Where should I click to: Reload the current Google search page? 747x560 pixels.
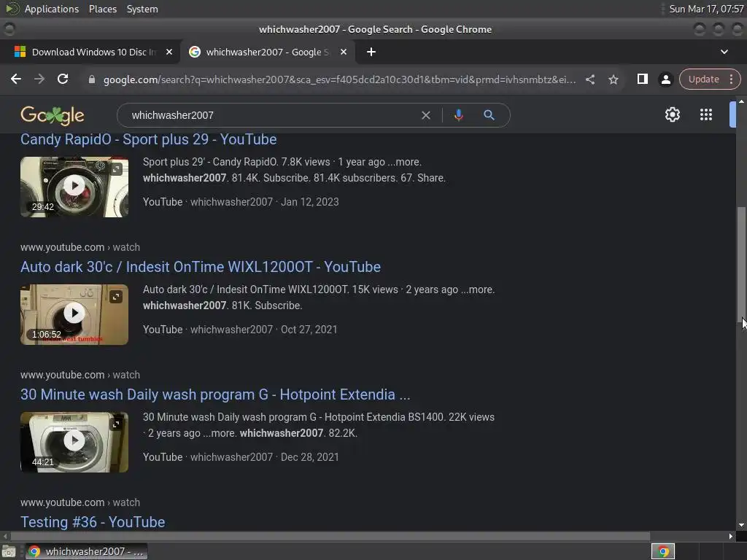(x=63, y=79)
